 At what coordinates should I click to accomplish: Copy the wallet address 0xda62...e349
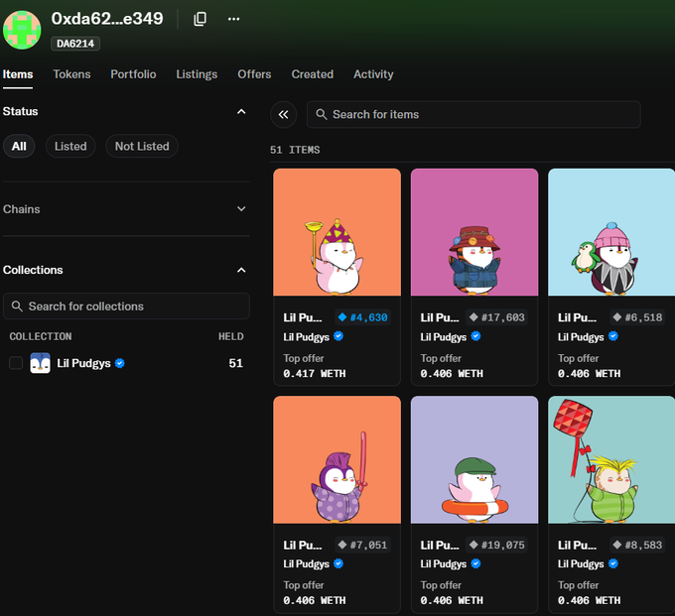200,19
